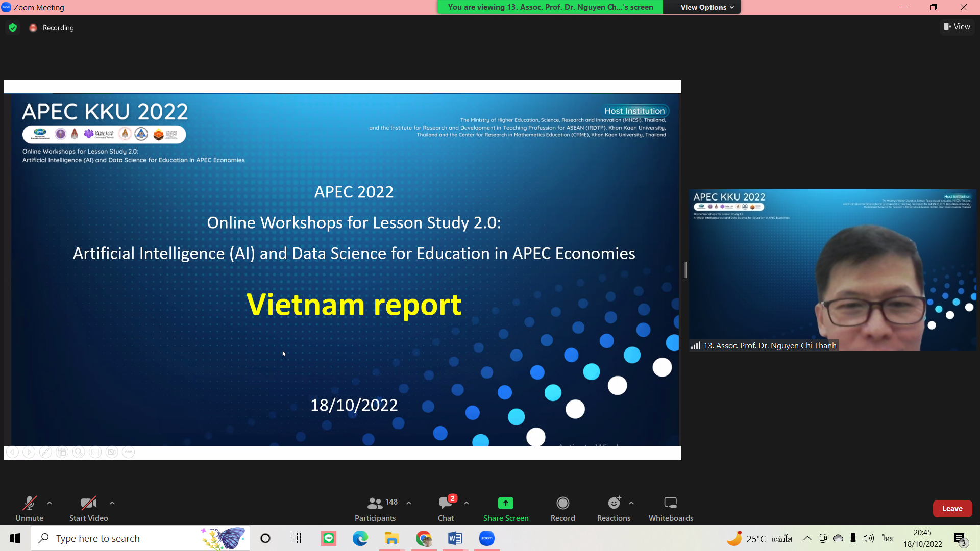Click the green encryption shield icon
This screenshot has height=551, width=980.
click(x=13, y=28)
